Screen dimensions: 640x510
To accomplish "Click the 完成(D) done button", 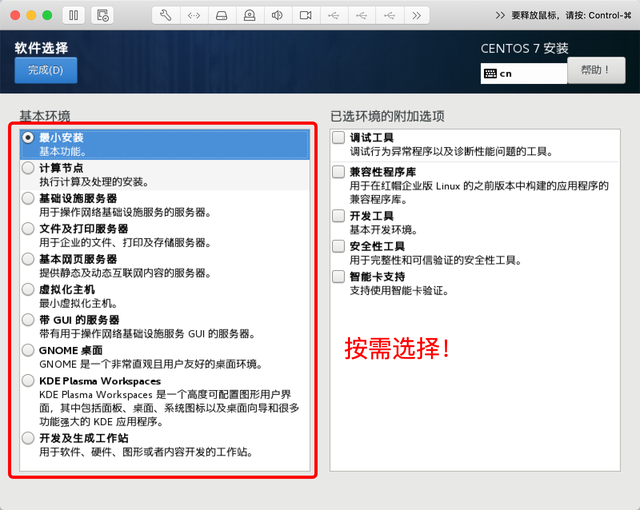I will [x=46, y=70].
